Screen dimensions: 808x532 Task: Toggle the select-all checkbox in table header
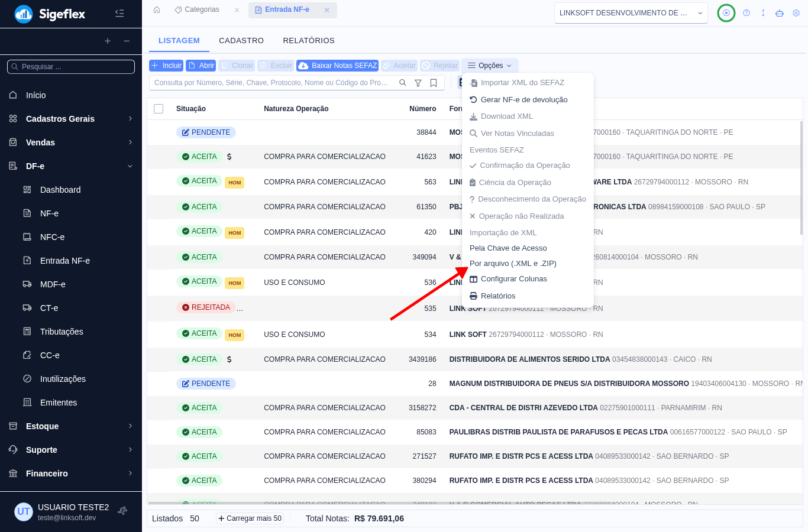(159, 109)
